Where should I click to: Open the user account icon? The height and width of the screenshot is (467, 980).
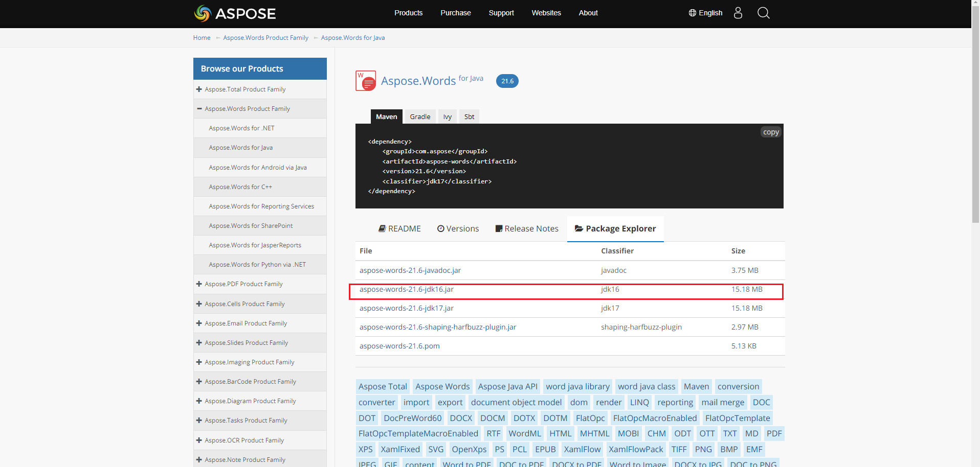pos(738,13)
